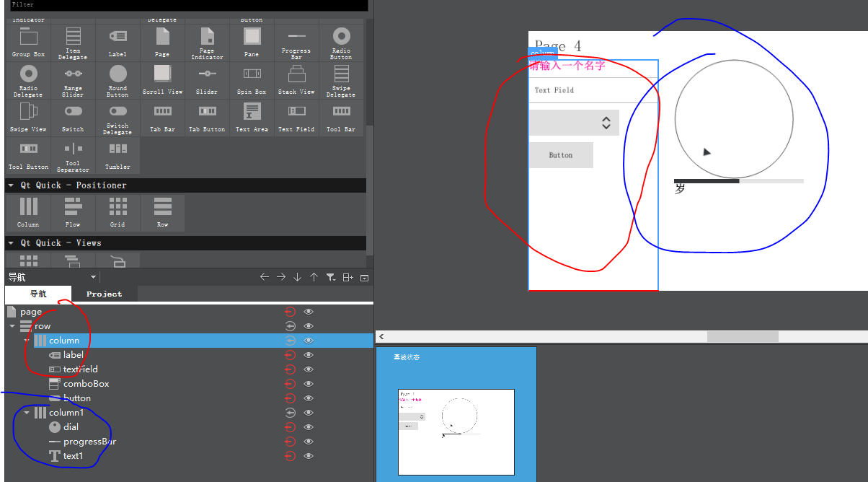Move item up with arrow button
Screen dimensions: 868x482
click(x=314, y=277)
